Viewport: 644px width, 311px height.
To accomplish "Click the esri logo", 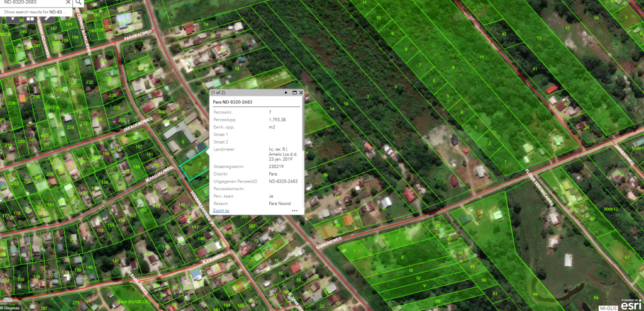I will 630,305.
